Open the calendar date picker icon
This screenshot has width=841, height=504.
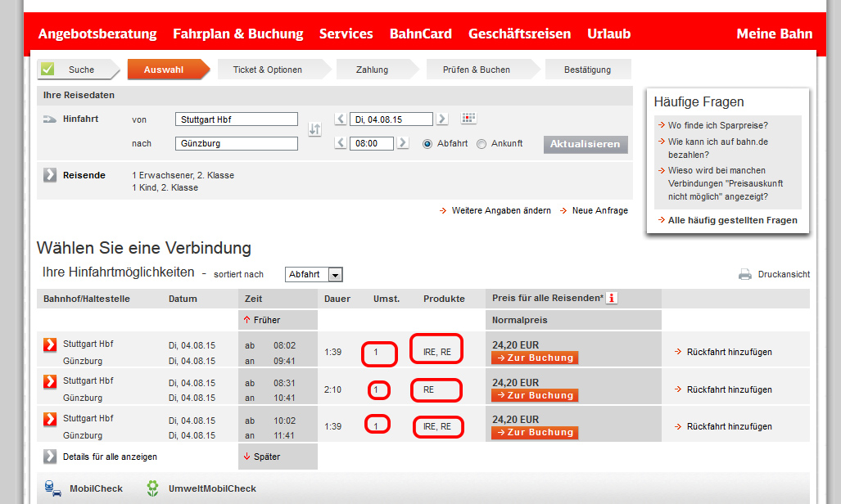pos(468,118)
